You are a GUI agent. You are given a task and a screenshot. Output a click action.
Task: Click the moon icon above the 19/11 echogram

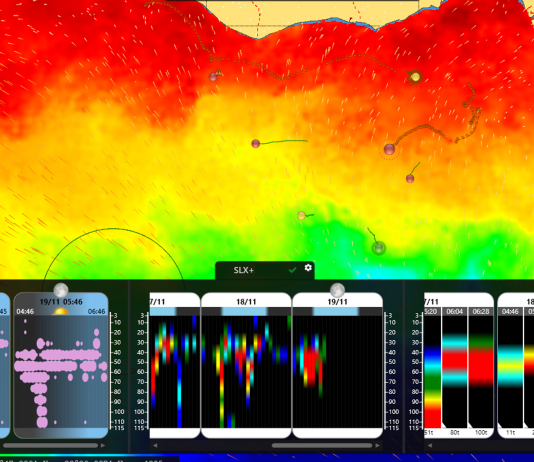pos(337,290)
